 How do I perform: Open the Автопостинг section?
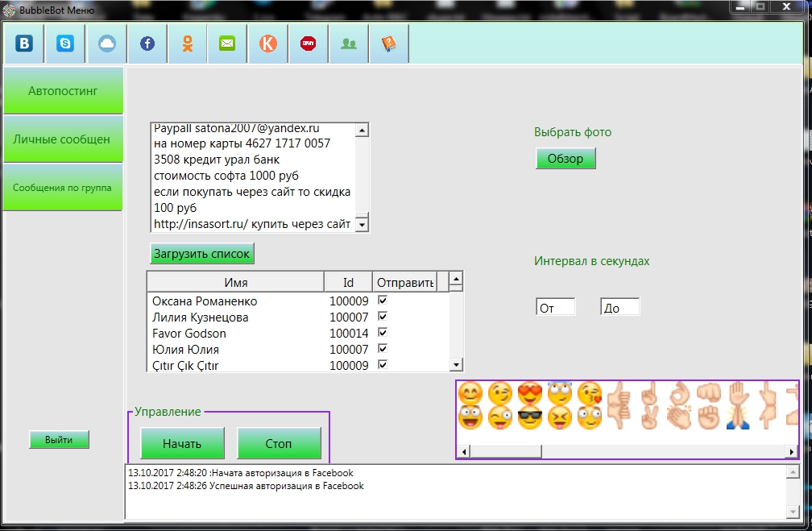(x=63, y=91)
